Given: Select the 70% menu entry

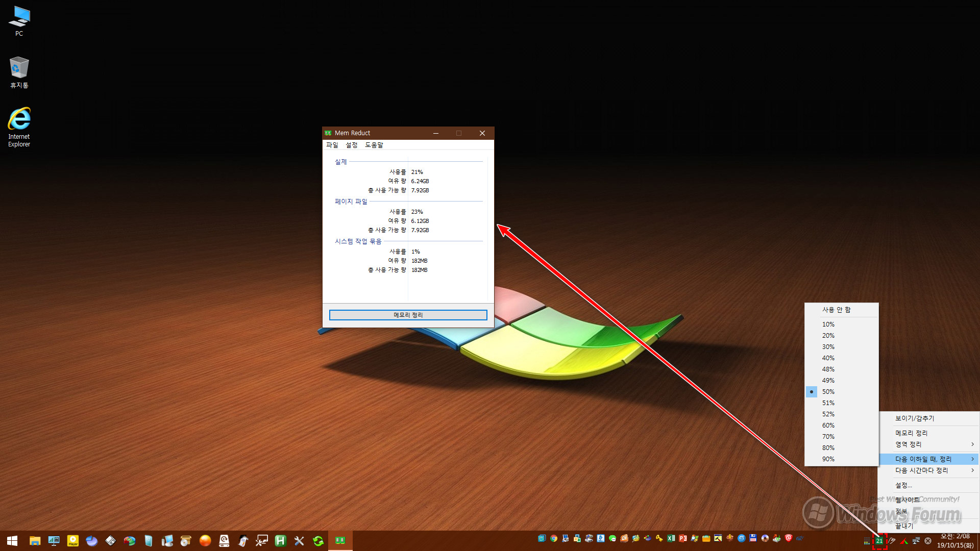Looking at the screenshot, I should (842, 437).
